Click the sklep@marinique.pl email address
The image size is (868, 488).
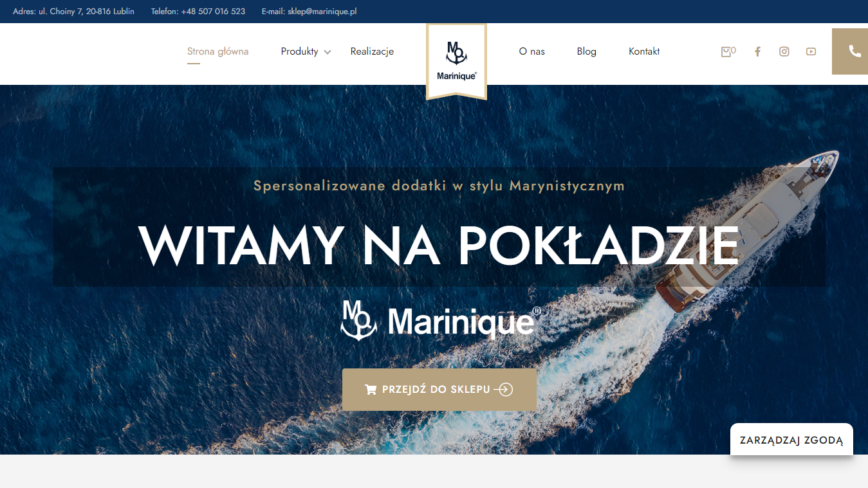point(322,12)
